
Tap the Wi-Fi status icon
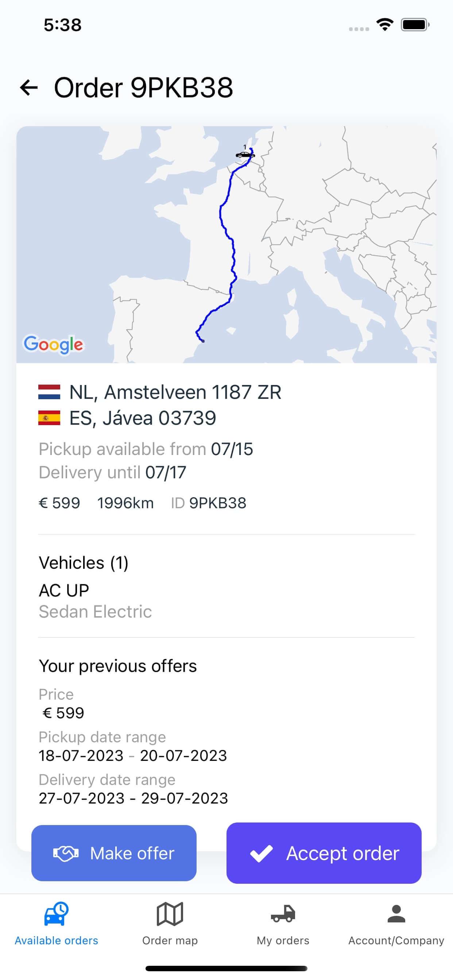(385, 25)
